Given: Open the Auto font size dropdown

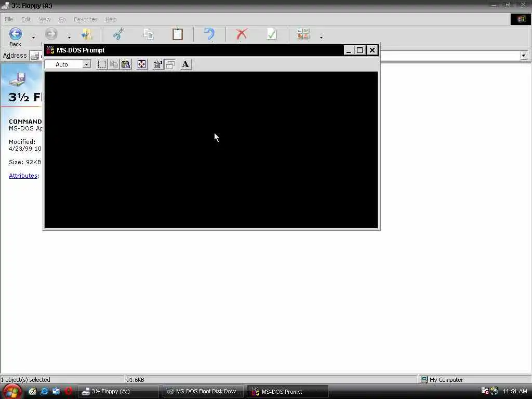Looking at the screenshot, I should pyautogui.click(x=87, y=64).
